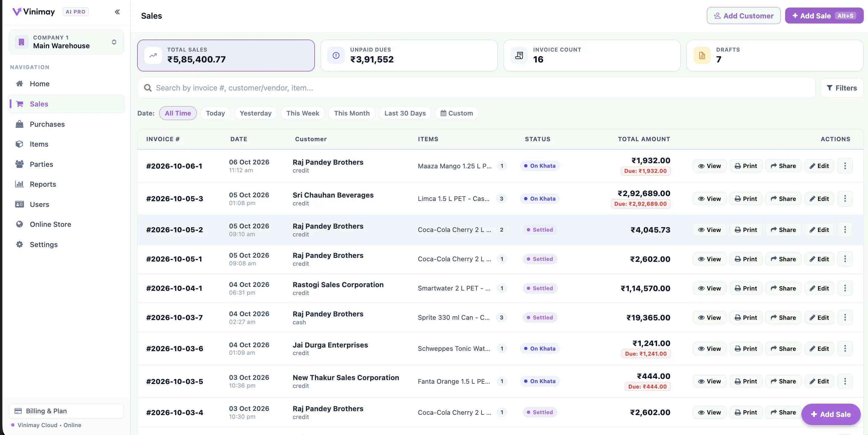Open the Items section
This screenshot has width=868, height=435.
[66, 144]
